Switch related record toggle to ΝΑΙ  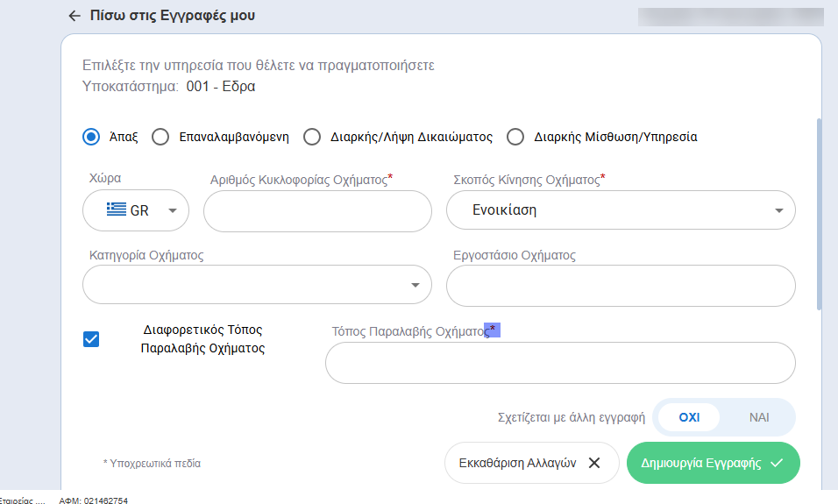coord(758,417)
